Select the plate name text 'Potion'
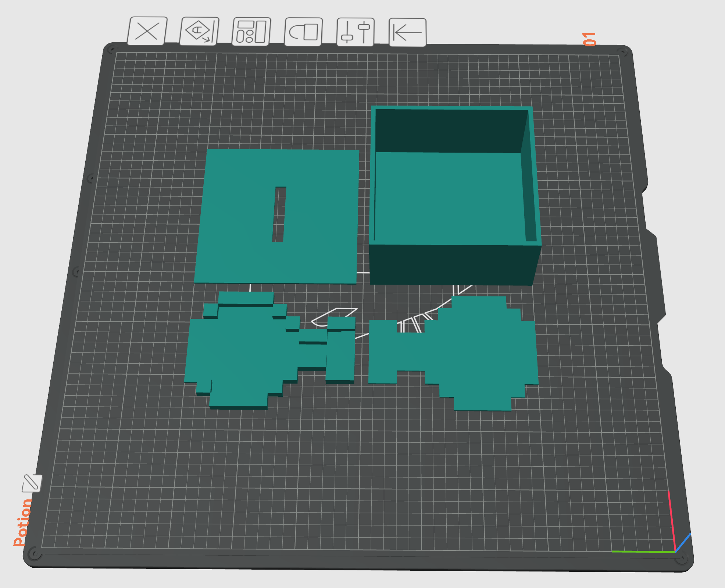725x588 pixels. click(x=22, y=523)
